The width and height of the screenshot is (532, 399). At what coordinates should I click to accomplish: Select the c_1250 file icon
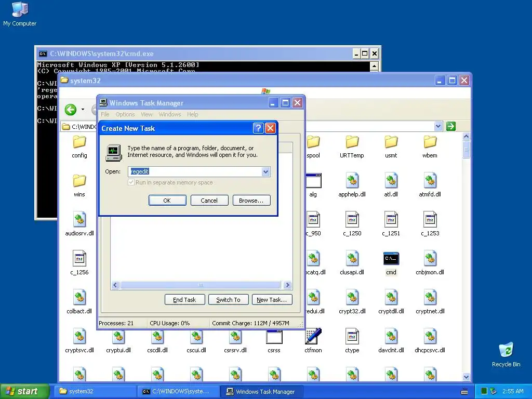[352, 220]
